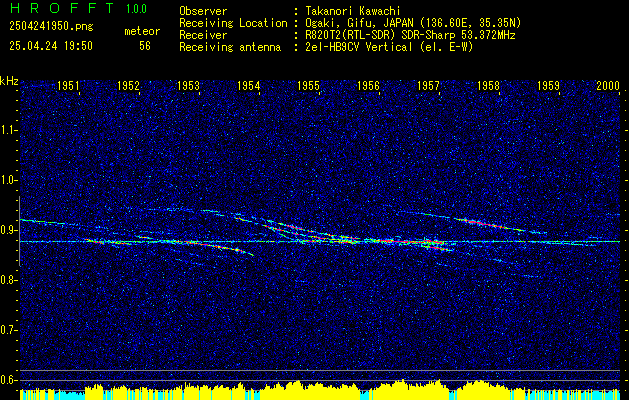
Task: Select file name 2504241950.png
Action: [x=51, y=27]
